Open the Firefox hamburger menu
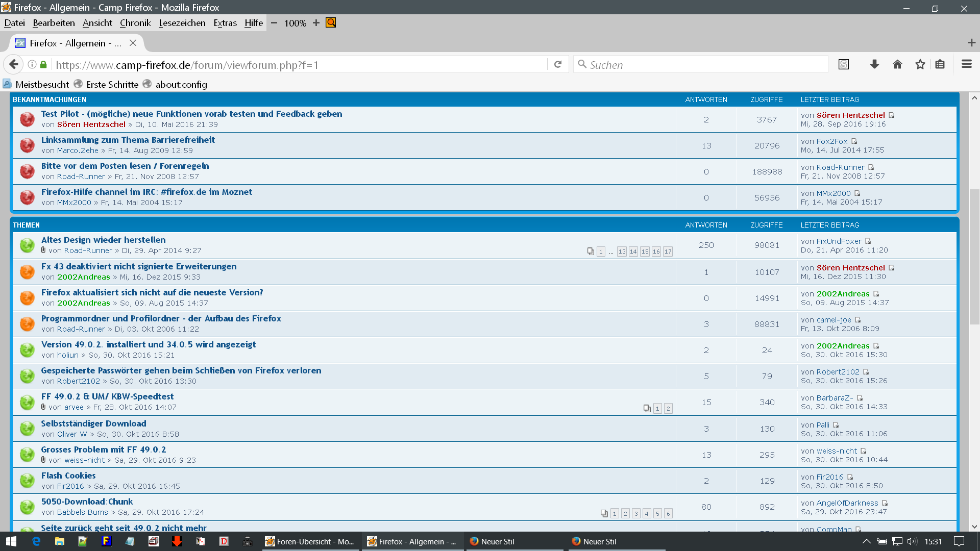 [x=966, y=64]
